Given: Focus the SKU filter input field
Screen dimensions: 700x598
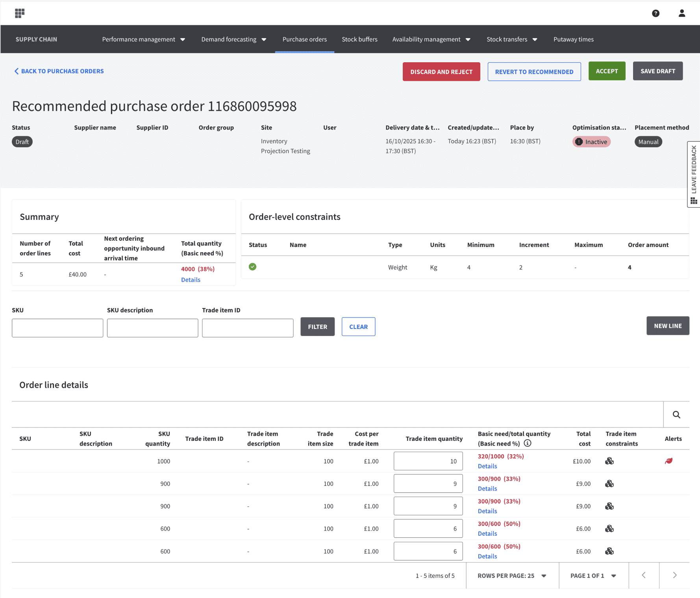Looking at the screenshot, I should (57, 328).
